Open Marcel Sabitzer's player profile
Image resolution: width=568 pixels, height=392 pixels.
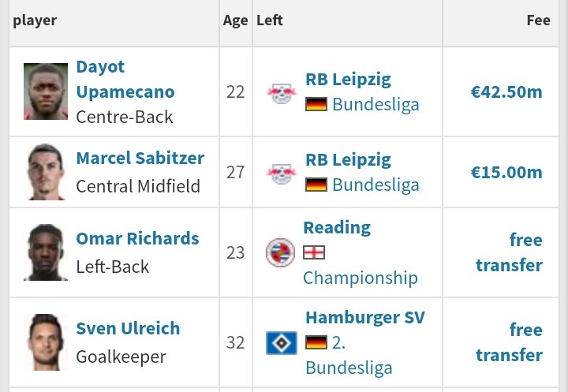click(x=140, y=159)
